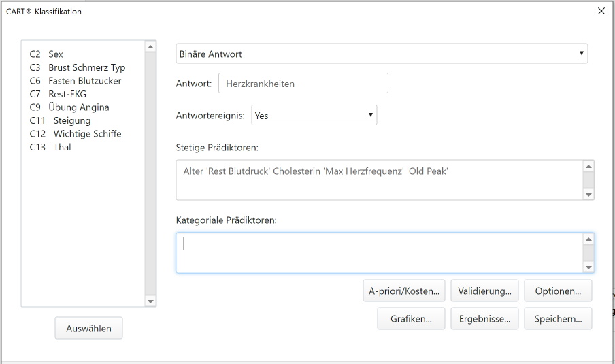Click the Auswählen button
Viewport: 615px width, 364px height.
88,329
